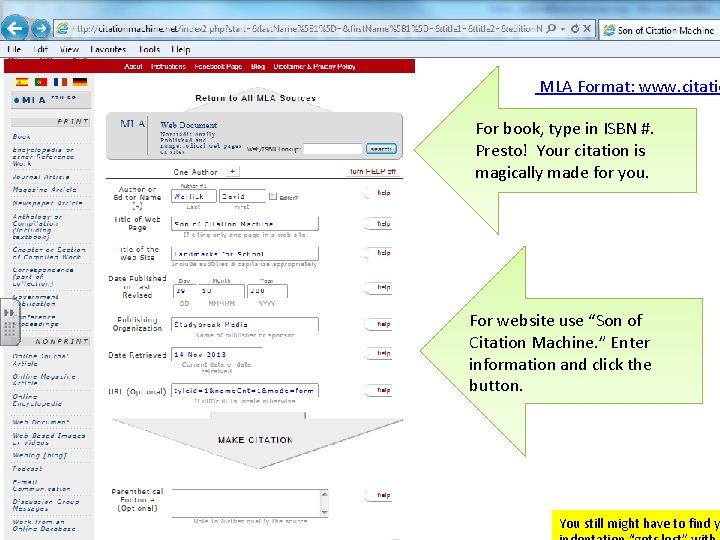Click the plus button next to One Author
The height and width of the screenshot is (540, 720).
click(233, 171)
